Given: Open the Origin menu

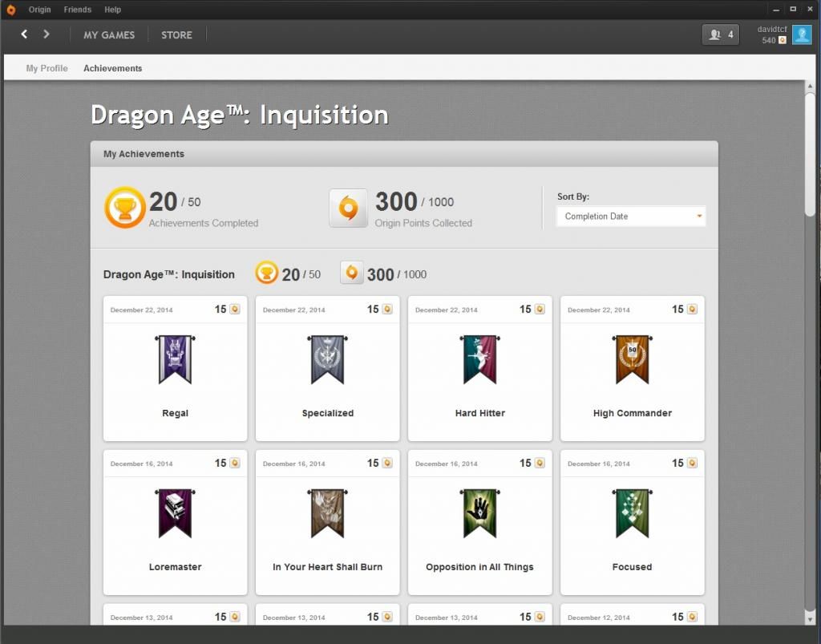Looking at the screenshot, I should coord(39,10).
